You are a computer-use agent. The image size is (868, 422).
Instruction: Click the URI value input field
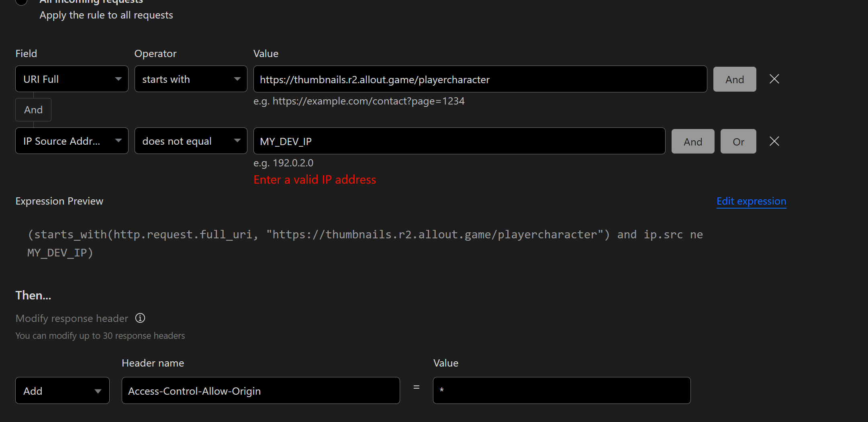[480, 80]
